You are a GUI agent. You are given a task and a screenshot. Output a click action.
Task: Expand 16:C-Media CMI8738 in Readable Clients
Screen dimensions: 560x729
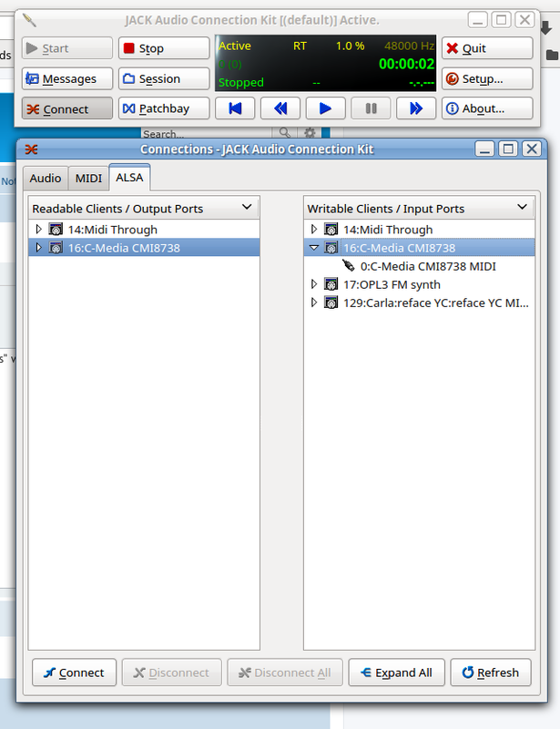point(38,247)
